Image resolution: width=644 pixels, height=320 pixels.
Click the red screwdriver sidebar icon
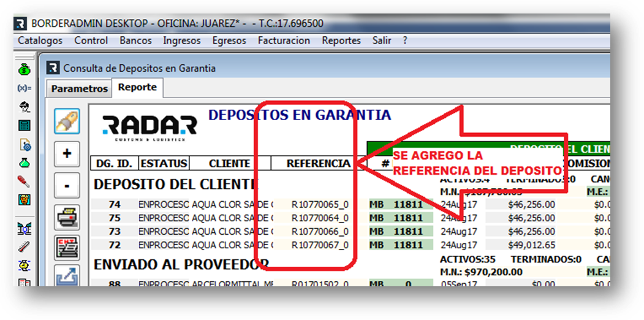25,181
